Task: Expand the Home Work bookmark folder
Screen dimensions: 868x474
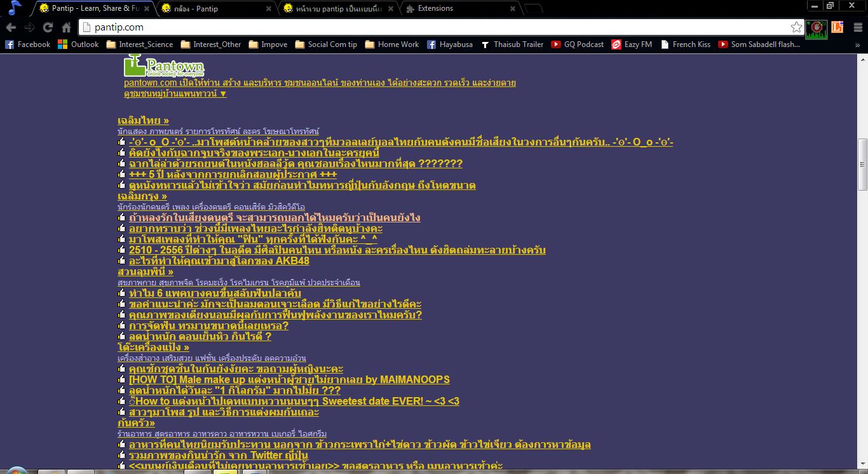Action: (x=392, y=44)
